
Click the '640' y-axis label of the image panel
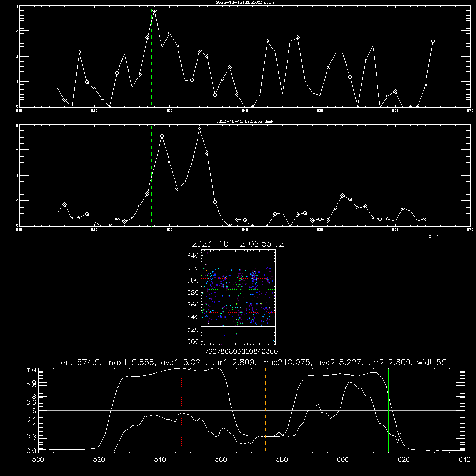point(193,256)
